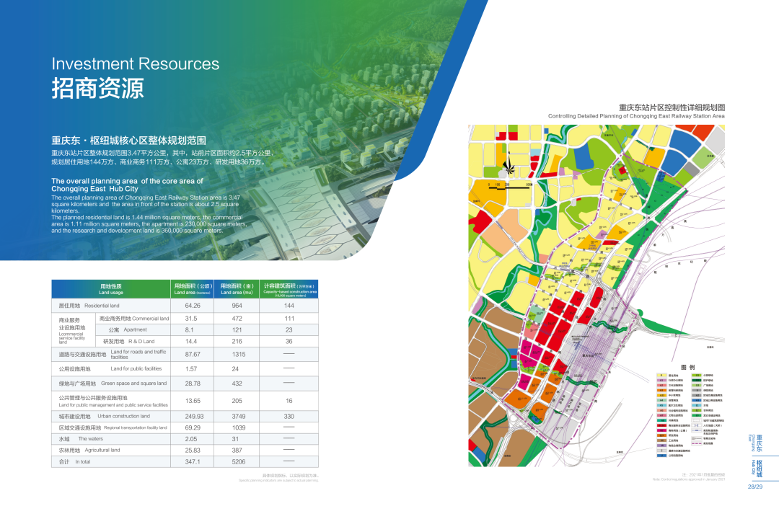Select the "招商资源" title text
Screen dimensions: 779x532
pos(98,89)
